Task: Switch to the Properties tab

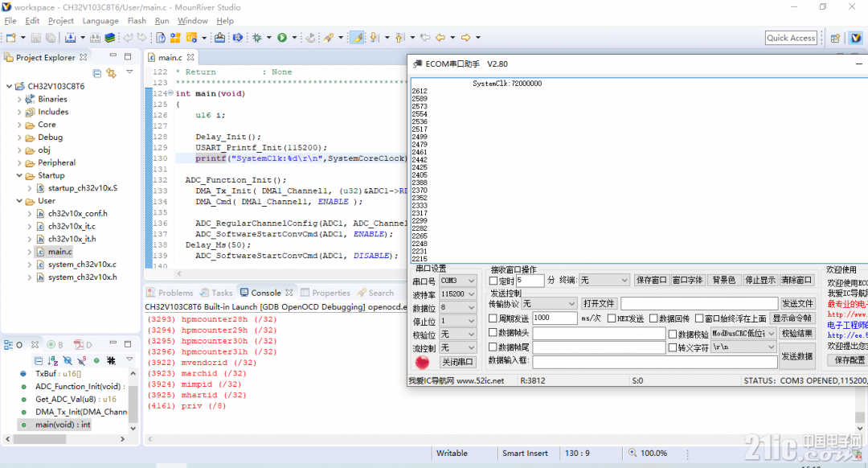Action: [325, 293]
